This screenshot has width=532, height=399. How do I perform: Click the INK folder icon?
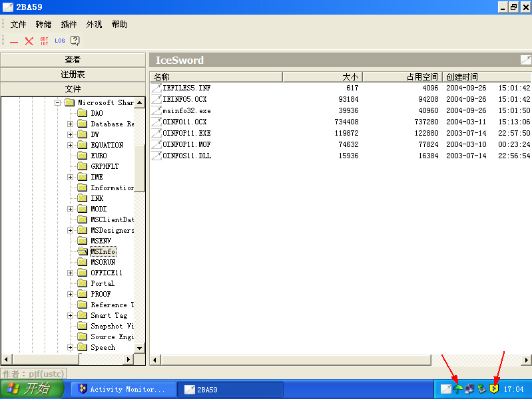pos(82,198)
